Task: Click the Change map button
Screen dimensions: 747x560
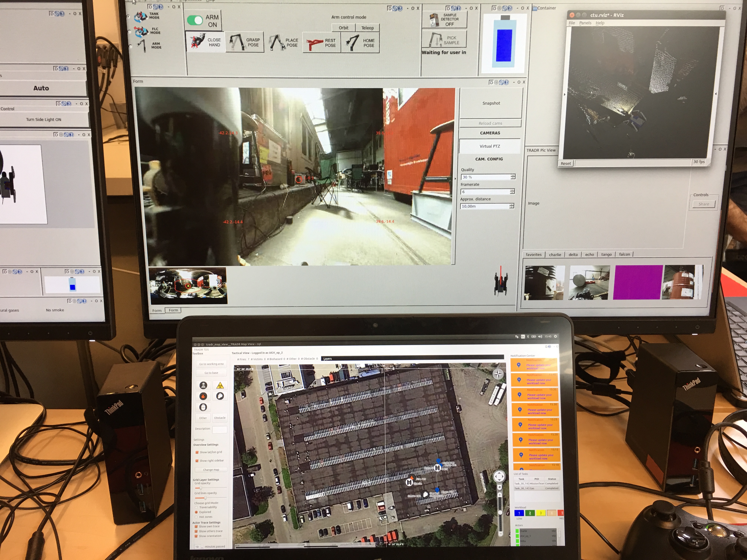Action: tap(211, 469)
